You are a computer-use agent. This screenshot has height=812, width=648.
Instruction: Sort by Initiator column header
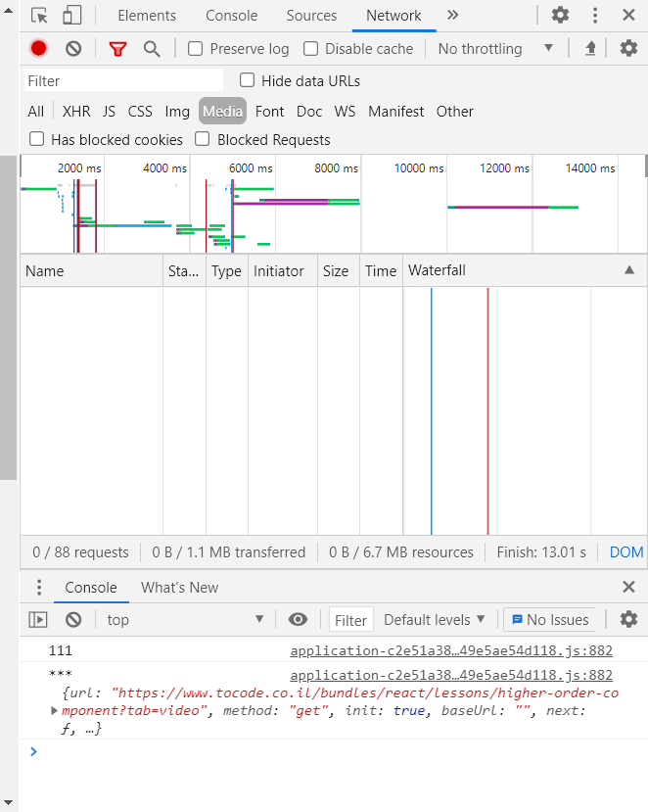point(283,270)
